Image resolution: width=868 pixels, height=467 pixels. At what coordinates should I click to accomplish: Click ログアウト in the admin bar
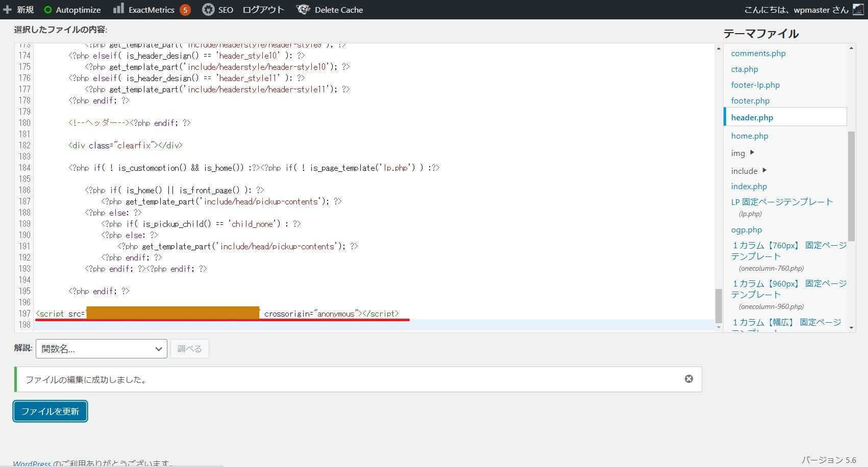263,10
